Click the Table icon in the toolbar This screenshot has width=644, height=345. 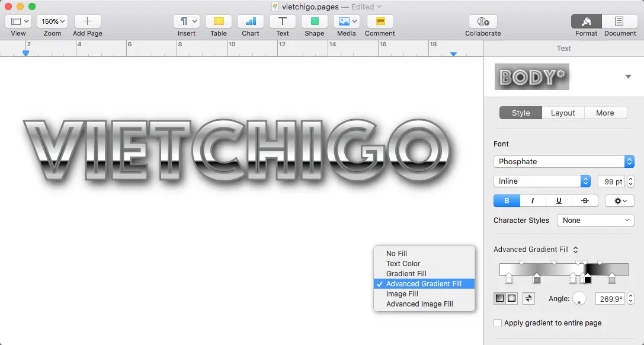coord(219,21)
